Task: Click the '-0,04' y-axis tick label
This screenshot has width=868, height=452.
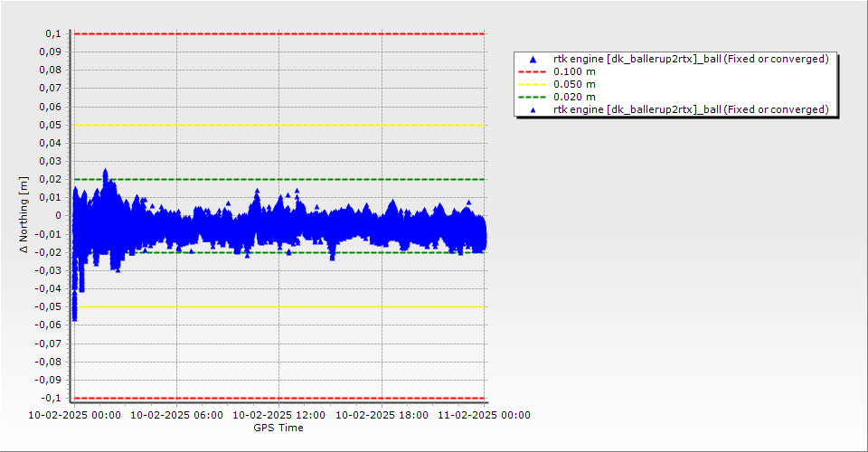Action: pyautogui.click(x=49, y=288)
